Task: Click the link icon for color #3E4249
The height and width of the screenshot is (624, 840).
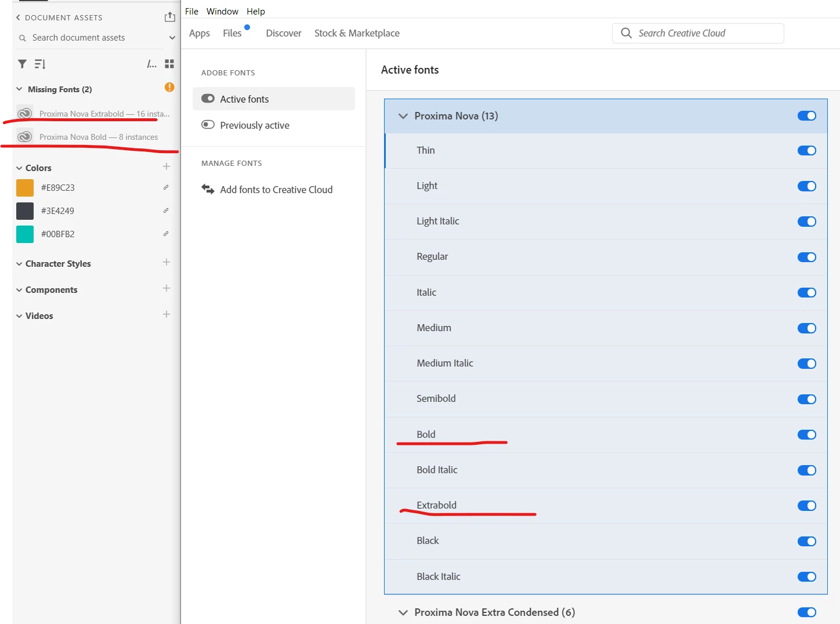Action: click(166, 211)
